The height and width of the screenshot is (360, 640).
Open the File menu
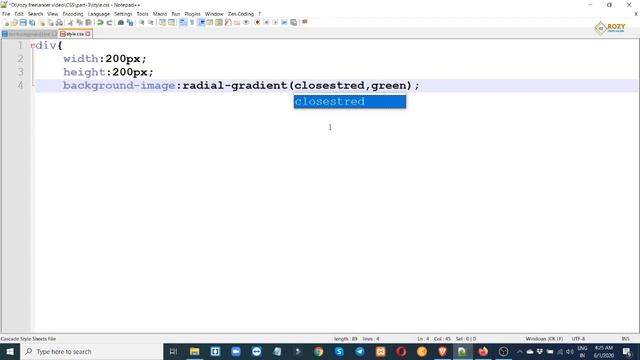pos(6,14)
